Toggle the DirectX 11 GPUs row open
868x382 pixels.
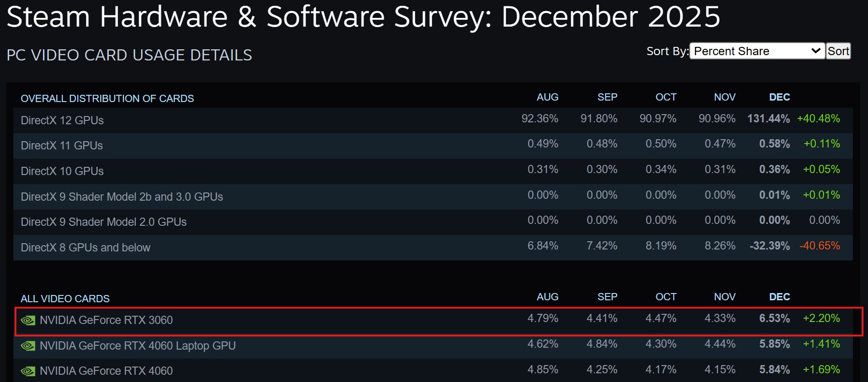click(x=61, y=146)
